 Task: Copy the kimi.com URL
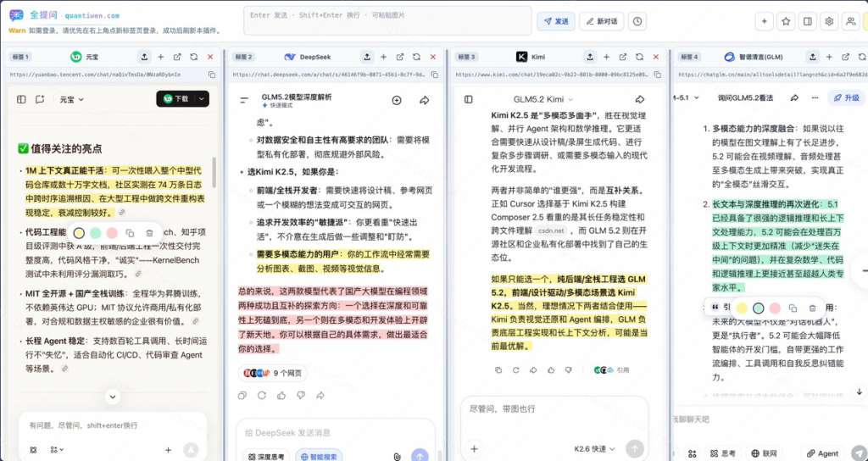(657, 75)
